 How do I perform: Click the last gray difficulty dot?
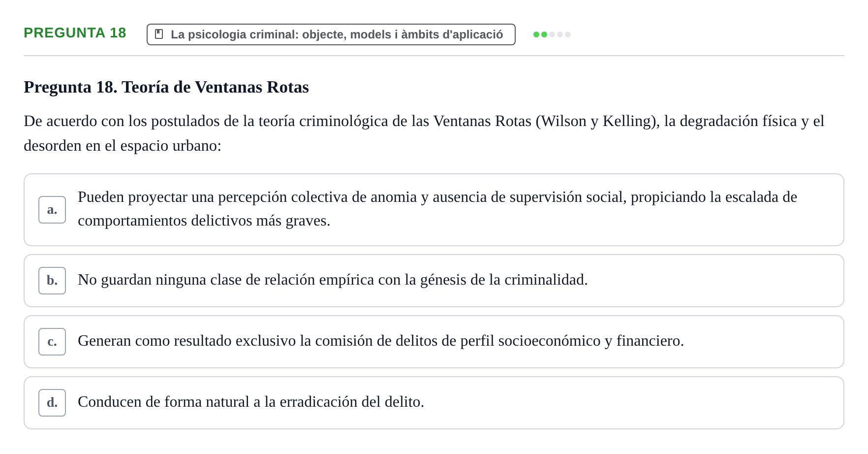coord(568,34)
